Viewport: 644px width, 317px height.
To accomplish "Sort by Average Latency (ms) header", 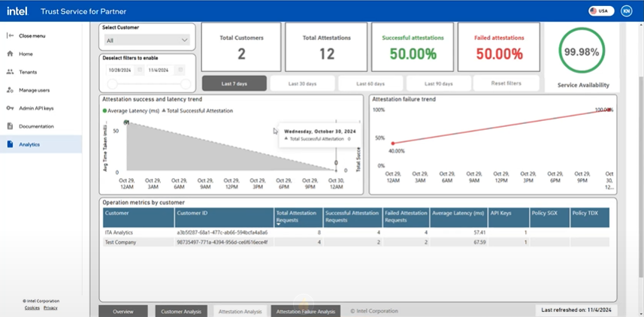I will click(459, 217).
